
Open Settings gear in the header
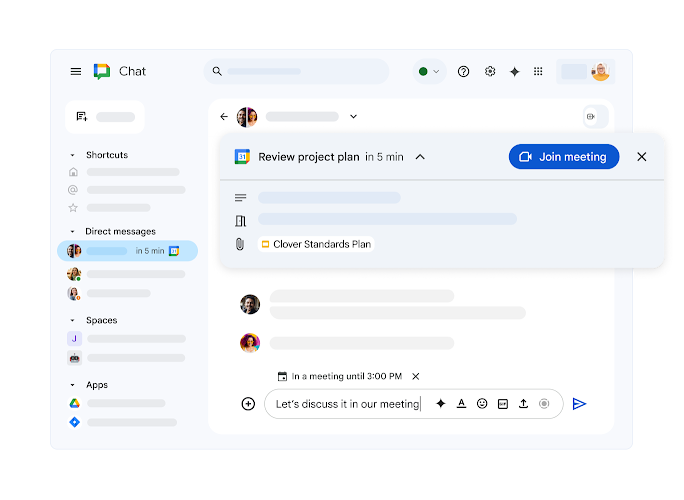point(490,71)
